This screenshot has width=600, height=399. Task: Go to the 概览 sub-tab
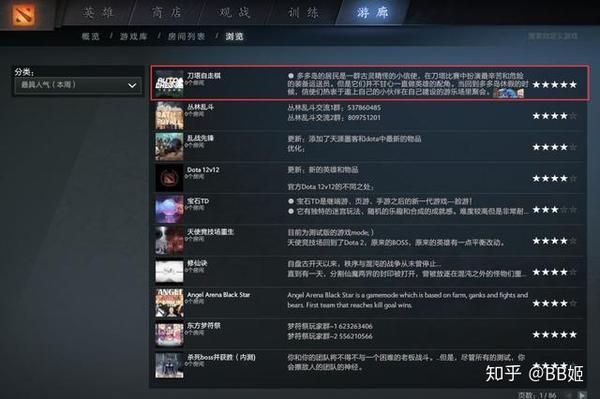90,36
